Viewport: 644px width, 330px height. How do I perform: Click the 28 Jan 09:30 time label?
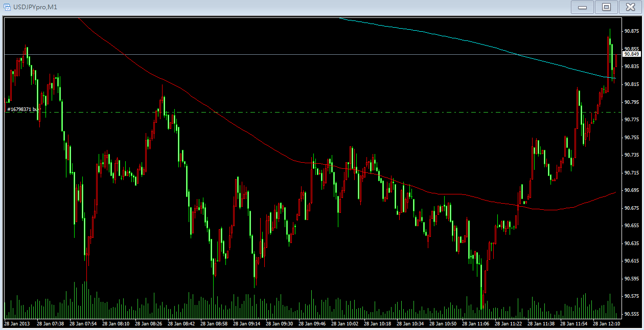(280, 324)
